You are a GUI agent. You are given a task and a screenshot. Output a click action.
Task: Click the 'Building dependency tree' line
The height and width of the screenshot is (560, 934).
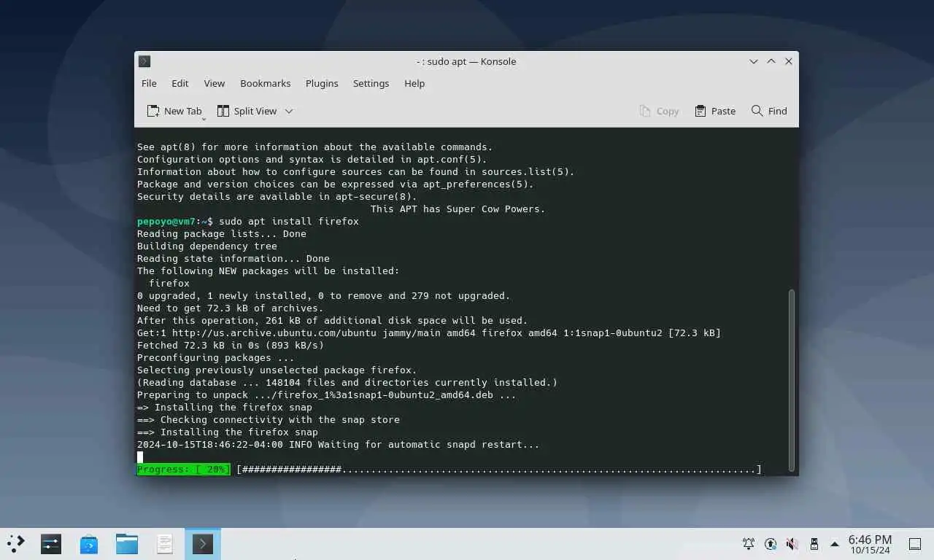pos(207,246)
